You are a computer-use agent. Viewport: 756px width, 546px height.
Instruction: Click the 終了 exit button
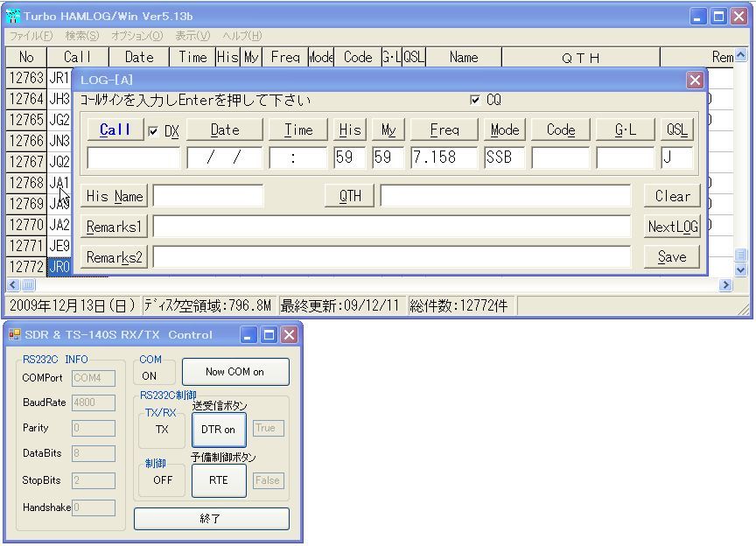211,519
